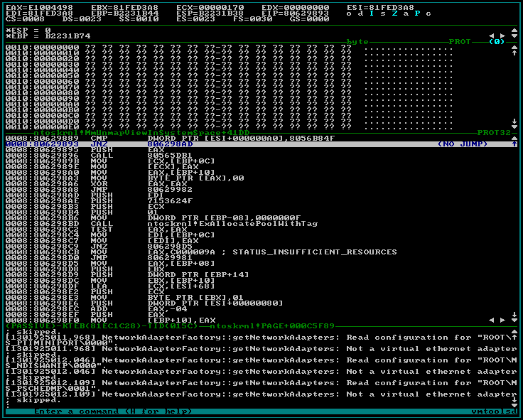The width and height of the screenshot is (523, 420).
Task: Toggle the Parity flag P
Action: click(x=418, y=13)
